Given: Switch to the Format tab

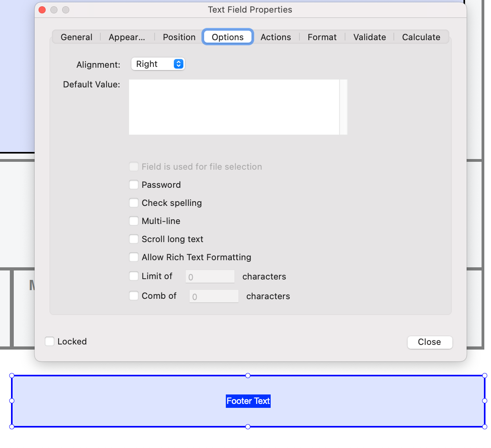Looking at the screenshot, I should (x=322, y=37).
